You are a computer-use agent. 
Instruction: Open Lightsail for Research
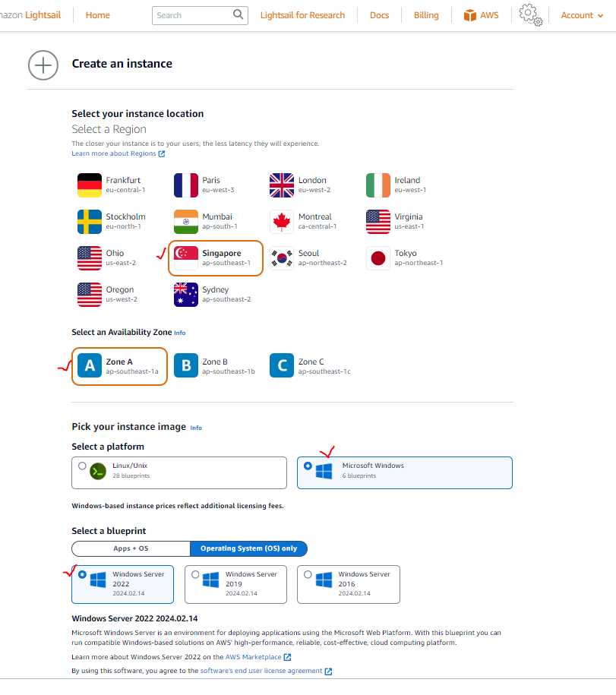(302, 15)
